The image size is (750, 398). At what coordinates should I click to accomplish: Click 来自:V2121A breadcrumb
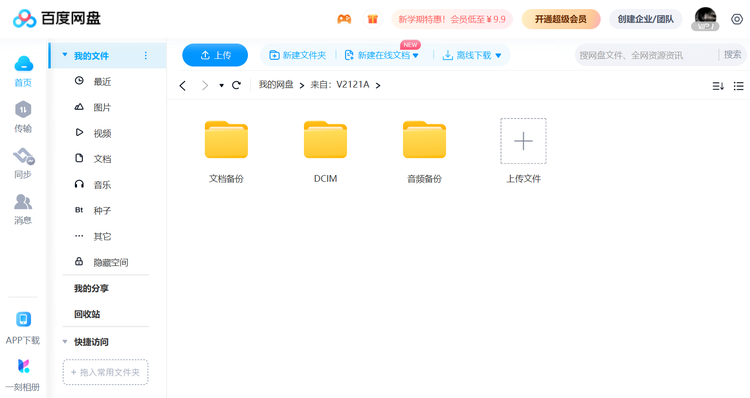pos(340,85)
